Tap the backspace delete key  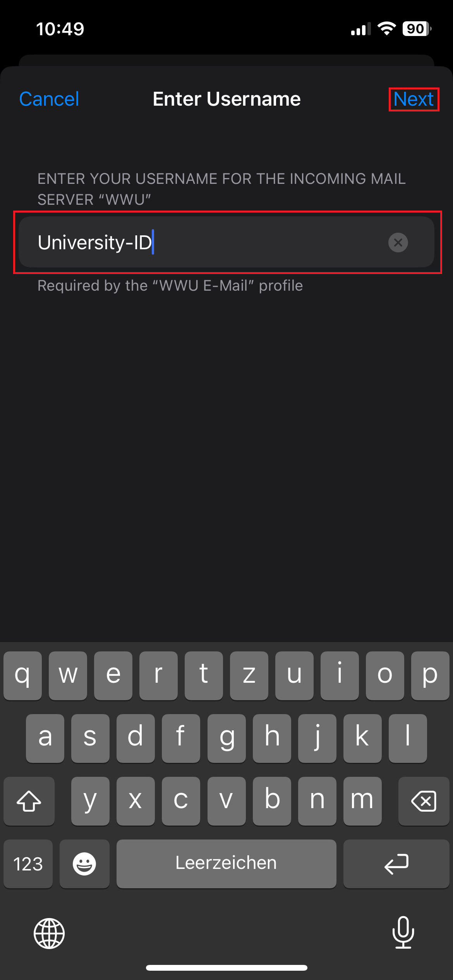tap(424, 801)
